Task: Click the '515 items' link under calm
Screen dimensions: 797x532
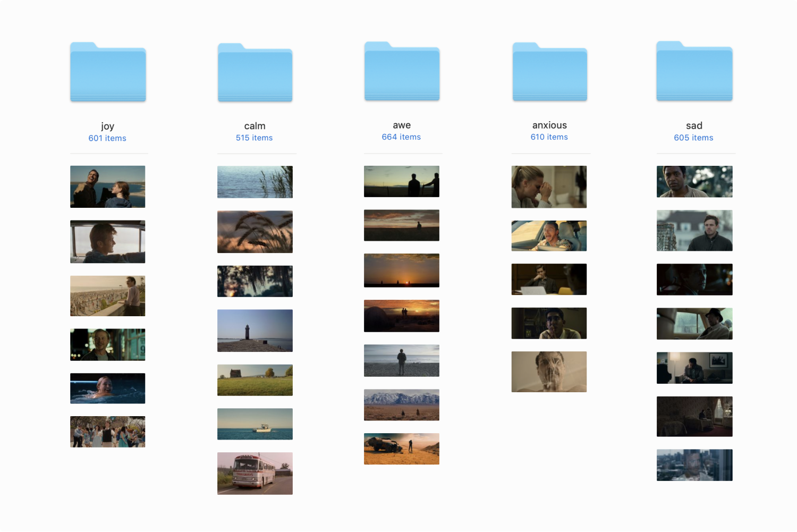Action: (254, 138)
